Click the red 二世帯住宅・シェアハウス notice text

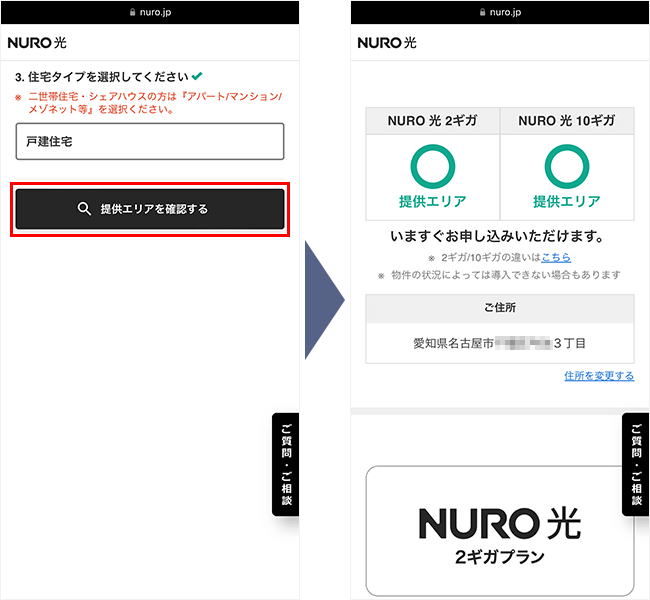click(149, 103)
